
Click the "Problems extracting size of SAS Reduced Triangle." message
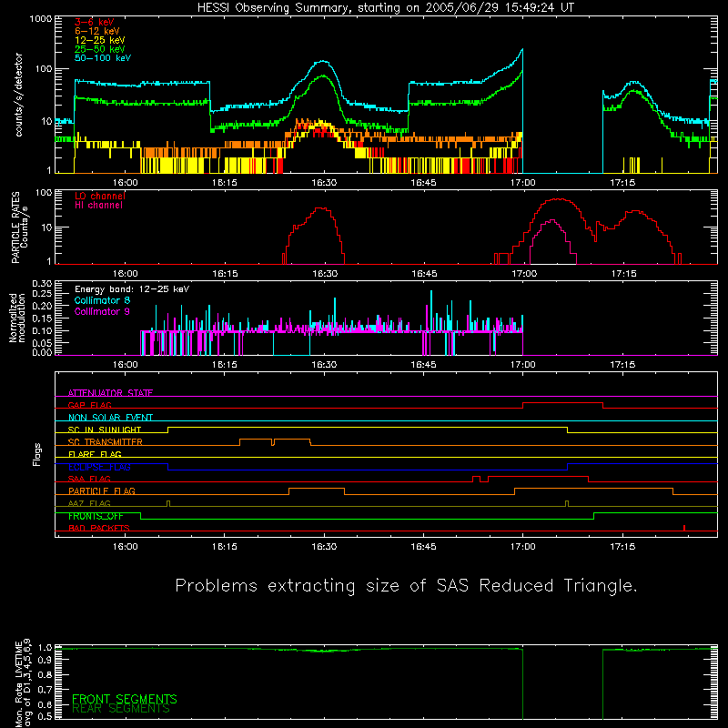coord(406,585)
